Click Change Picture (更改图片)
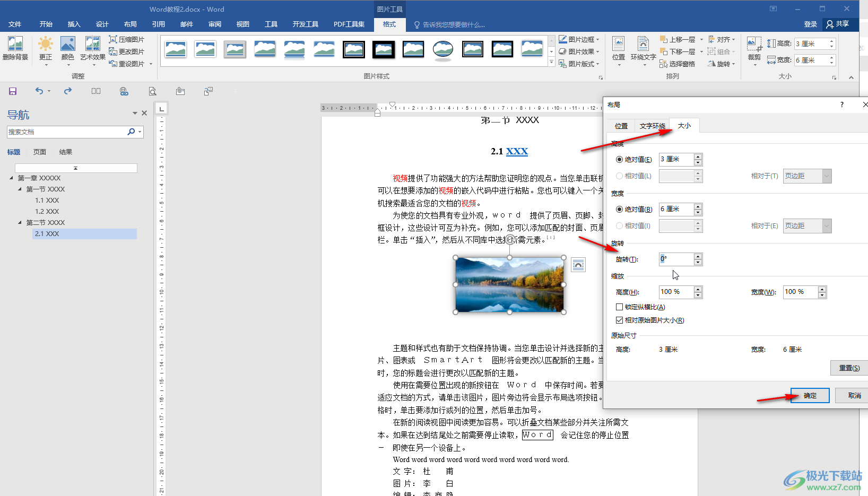This screenshot has width=868, height=496. (x=126, y=51)
